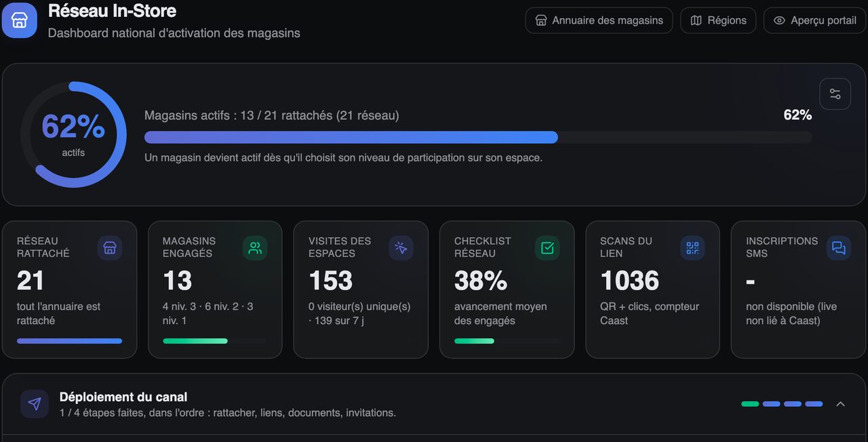Click the 'Inscriptions SMS' card label
The image size is (868, 442).
782,247
